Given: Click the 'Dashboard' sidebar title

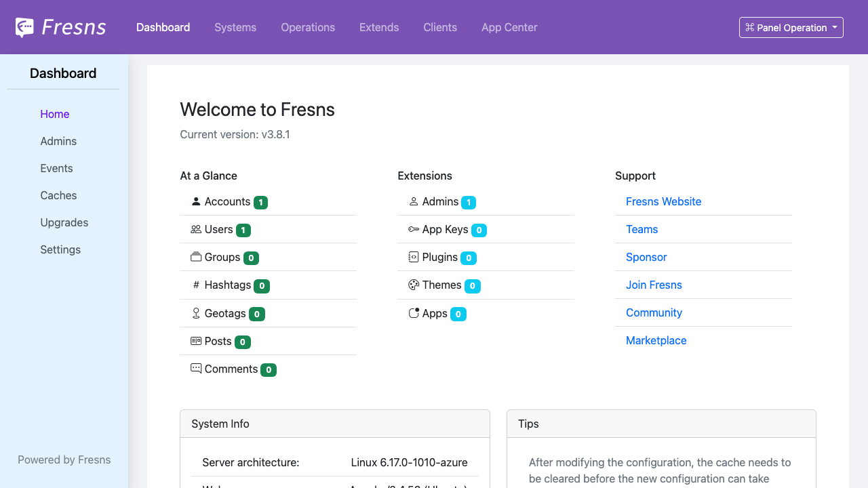Looking at the screenshot, I should pos(63,73).
